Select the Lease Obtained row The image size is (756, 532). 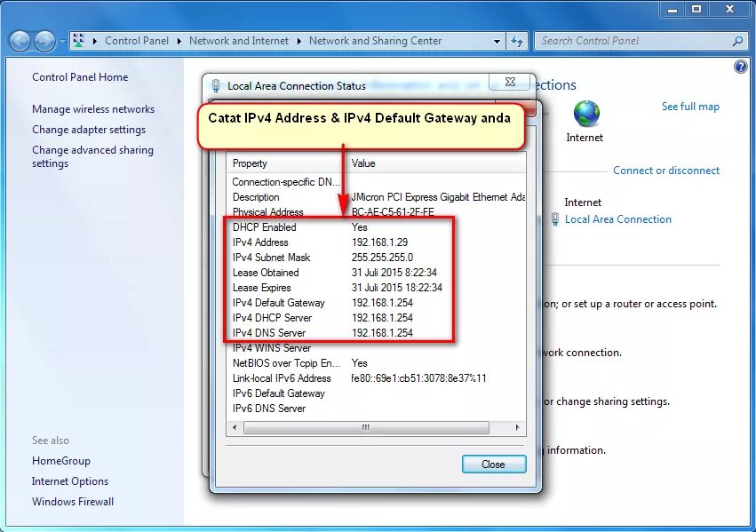[376, 273]
